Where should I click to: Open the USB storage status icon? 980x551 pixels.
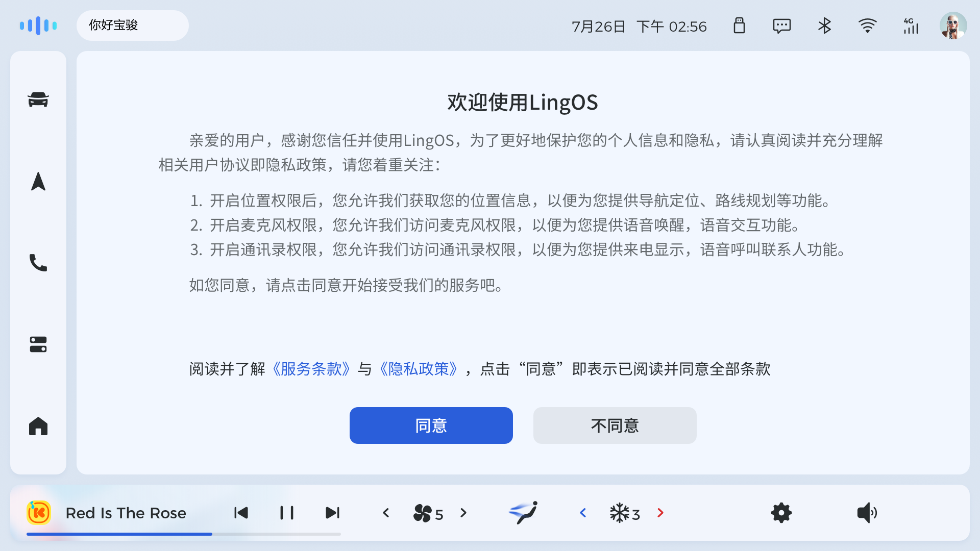[739, 26]
